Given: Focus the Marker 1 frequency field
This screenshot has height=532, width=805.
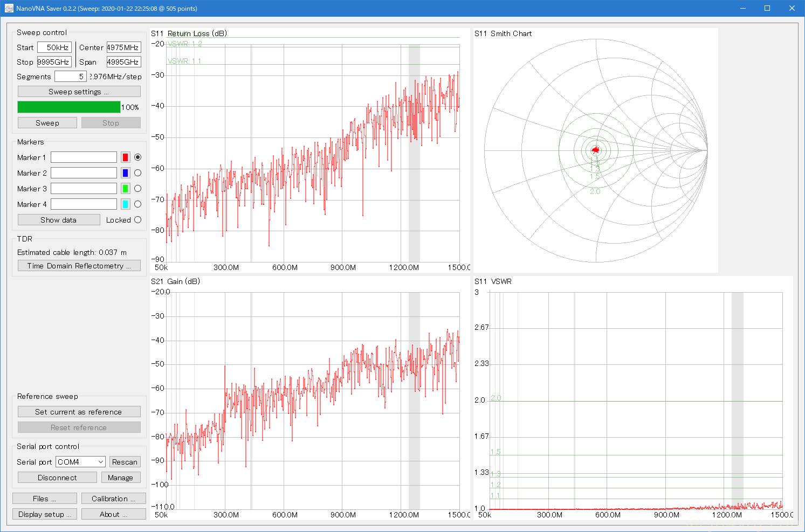Looking at the screenshot, I should [84, 157].
